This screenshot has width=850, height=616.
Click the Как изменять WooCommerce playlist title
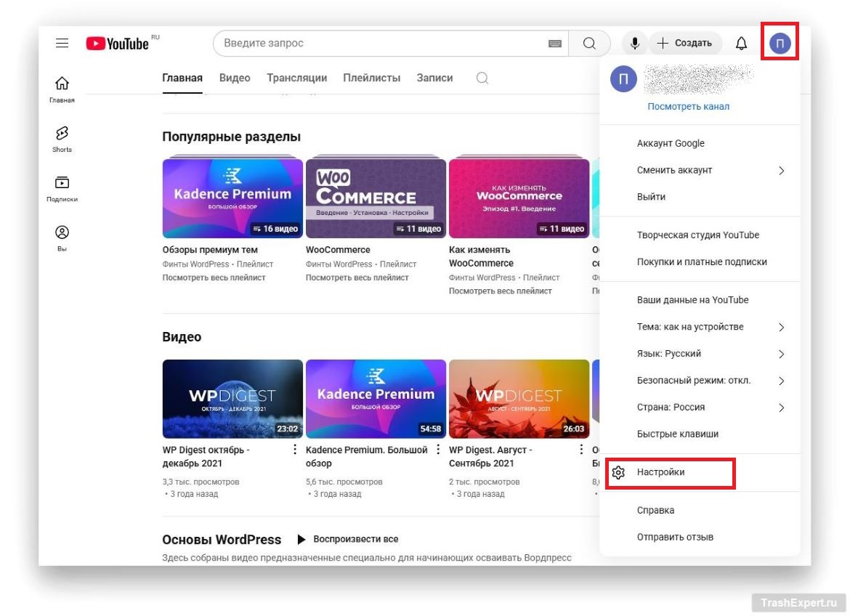[x=481, y=256]
